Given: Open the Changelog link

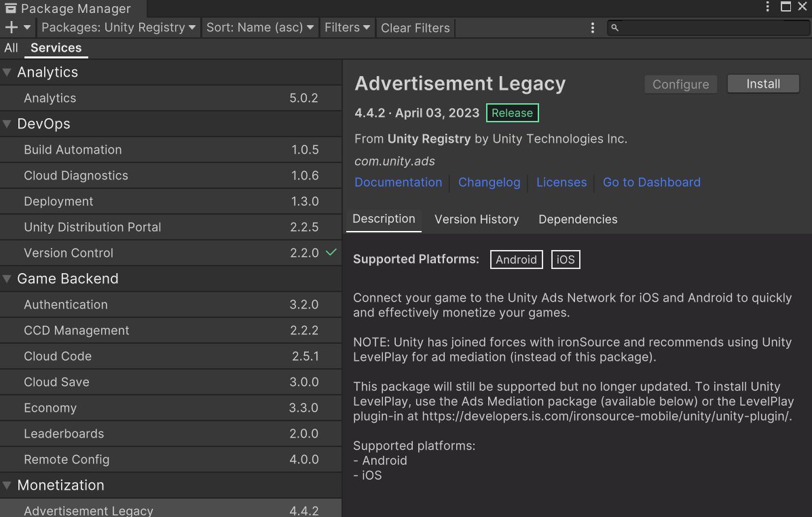Looking at the screenshot, I should pos(489,182).
